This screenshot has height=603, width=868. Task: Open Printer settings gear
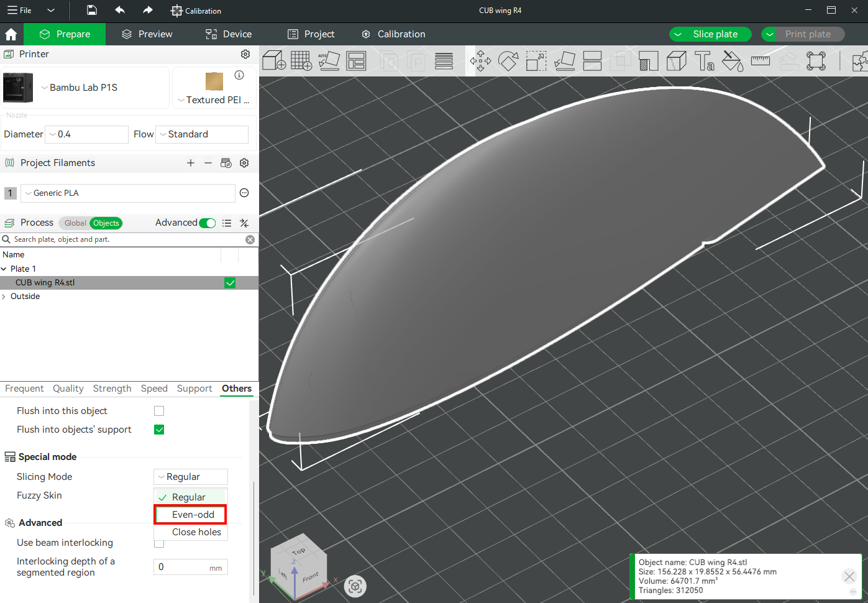coord(245,54)
